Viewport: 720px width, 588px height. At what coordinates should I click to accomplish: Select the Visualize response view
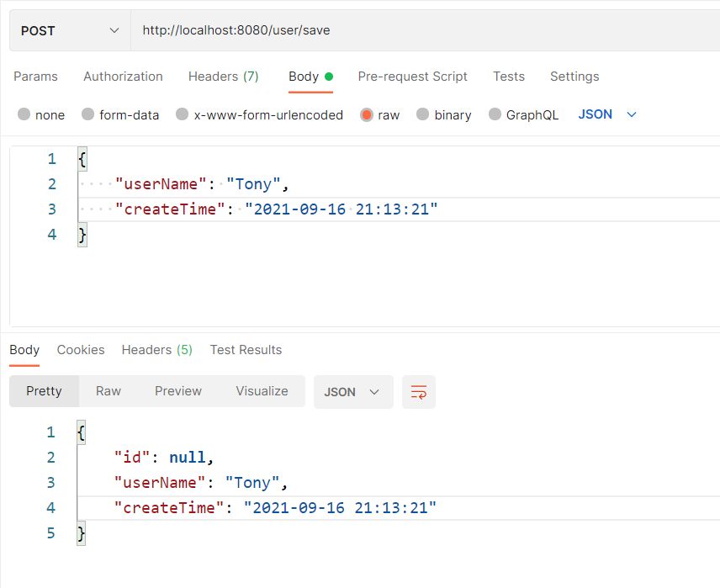tap(262, 391)
